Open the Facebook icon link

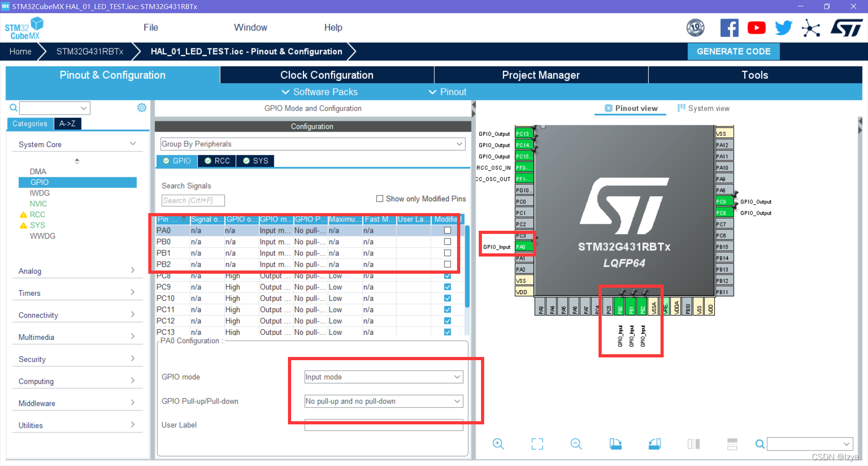click(x=729, y=28)
